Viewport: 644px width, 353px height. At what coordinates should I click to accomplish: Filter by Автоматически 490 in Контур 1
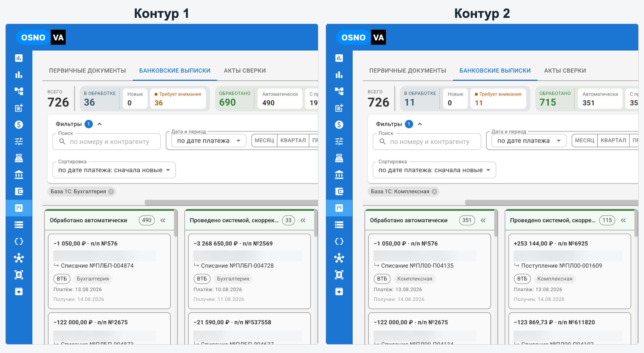pyautogui.click(x=280, y=99)
